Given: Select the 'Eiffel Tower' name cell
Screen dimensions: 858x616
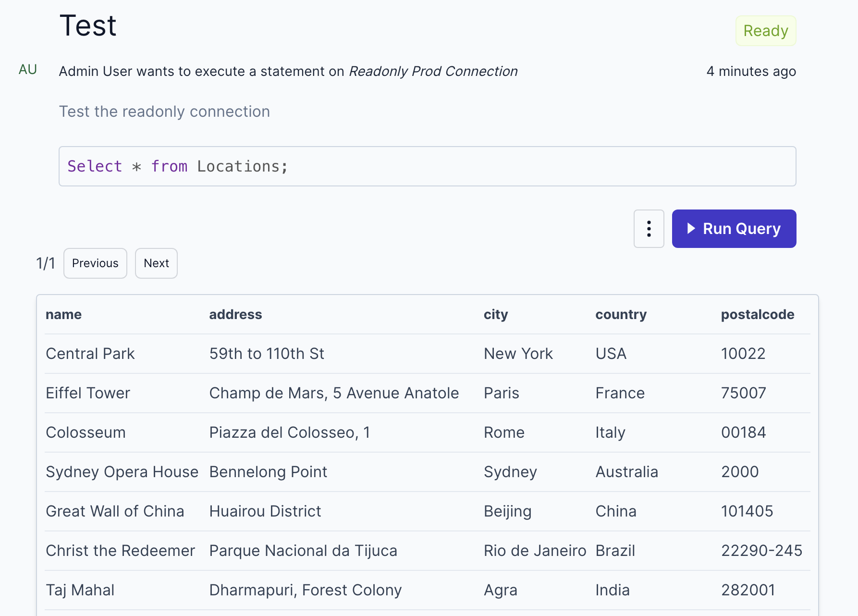Looking at the screenshot, I should coord(88,393).
